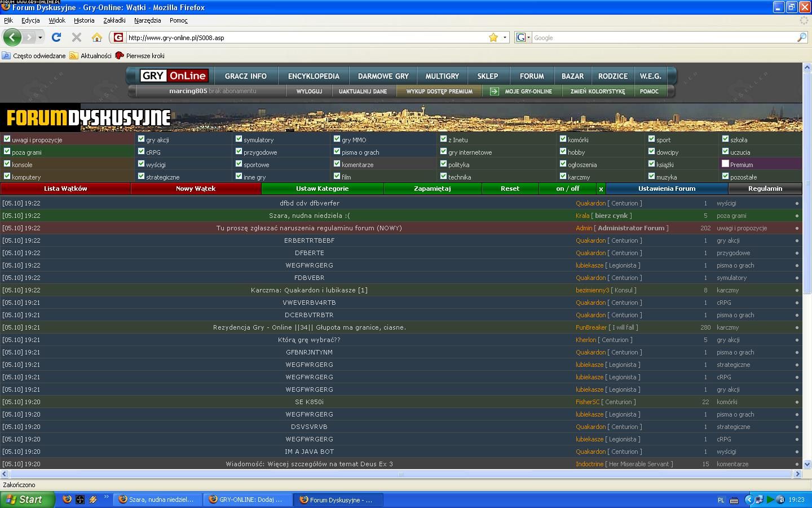Open the Historia menu
This screenshot has width=812, height=508.
84,20
